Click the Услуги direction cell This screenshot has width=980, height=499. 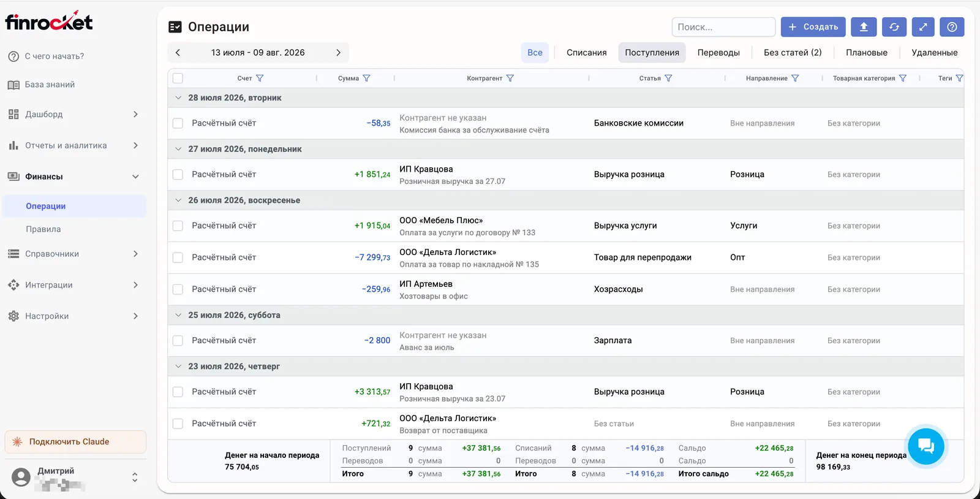click(744, 226)
